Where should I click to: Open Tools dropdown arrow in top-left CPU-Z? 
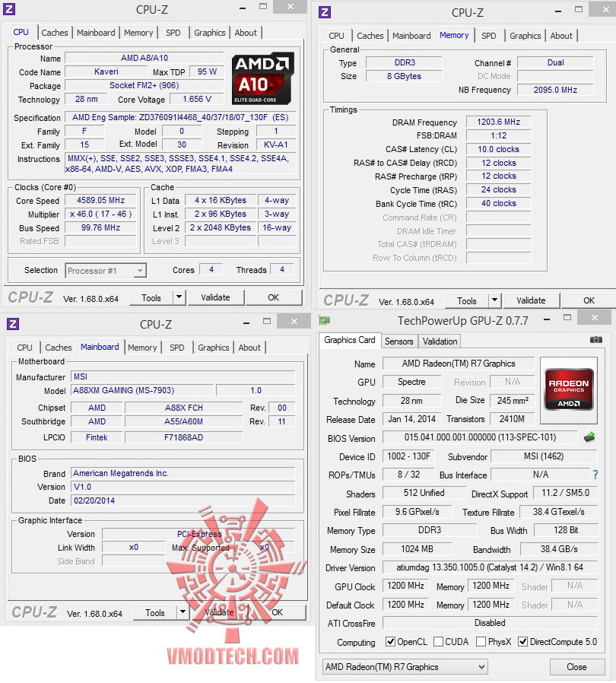point(179,297)
